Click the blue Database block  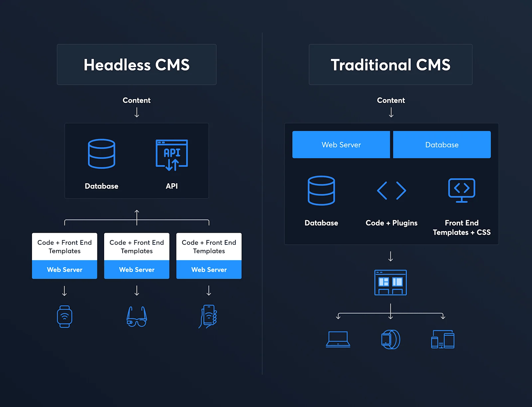(442, 145)
